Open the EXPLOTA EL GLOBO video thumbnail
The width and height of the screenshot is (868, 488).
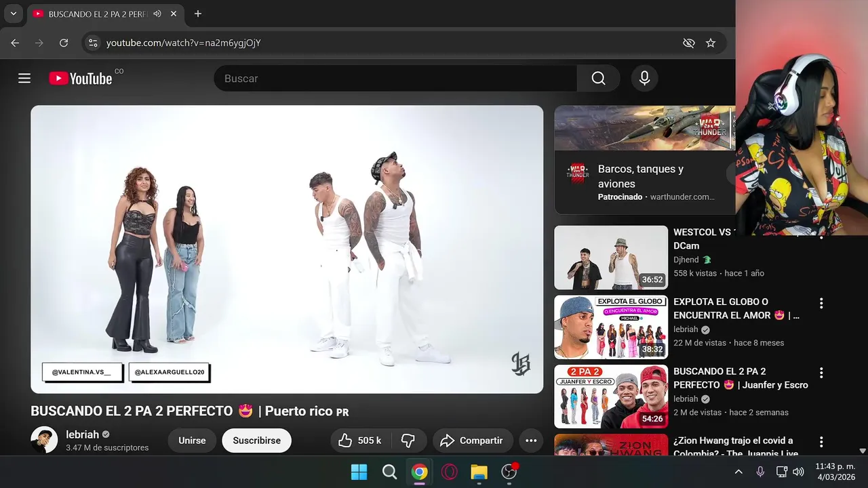(611, 327)
